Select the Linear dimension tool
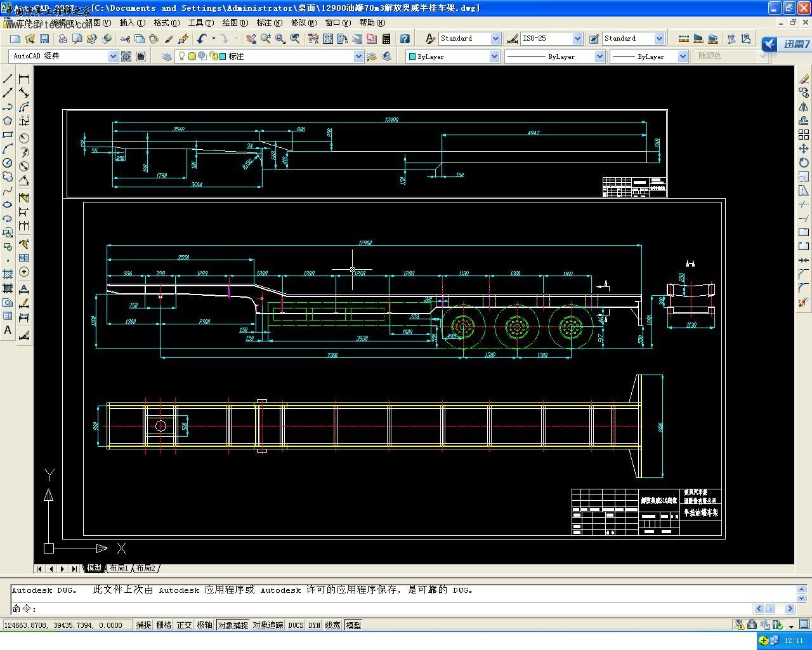Viewport: 812px width, 650px height. [x=24, y=79]
